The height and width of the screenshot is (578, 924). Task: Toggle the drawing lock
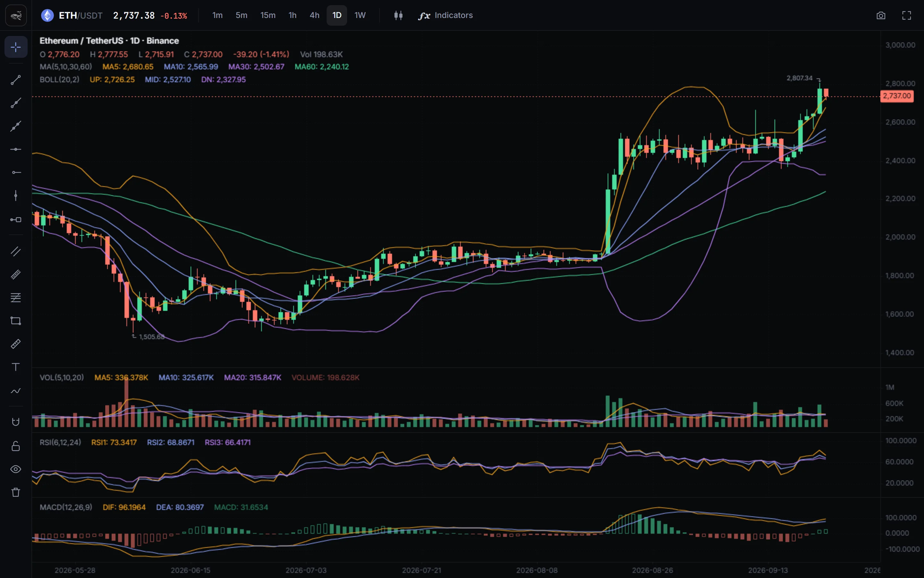(x=16, y=446)
